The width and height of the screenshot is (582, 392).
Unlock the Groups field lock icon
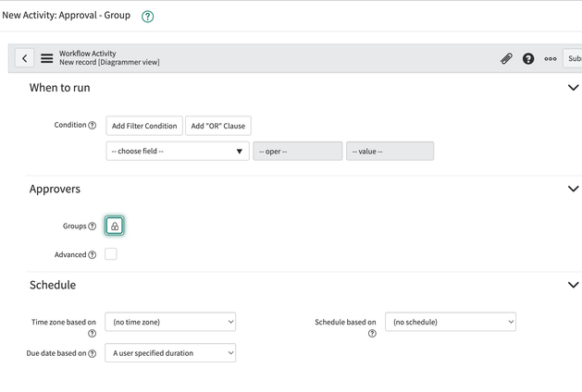(x=115, y=226)
